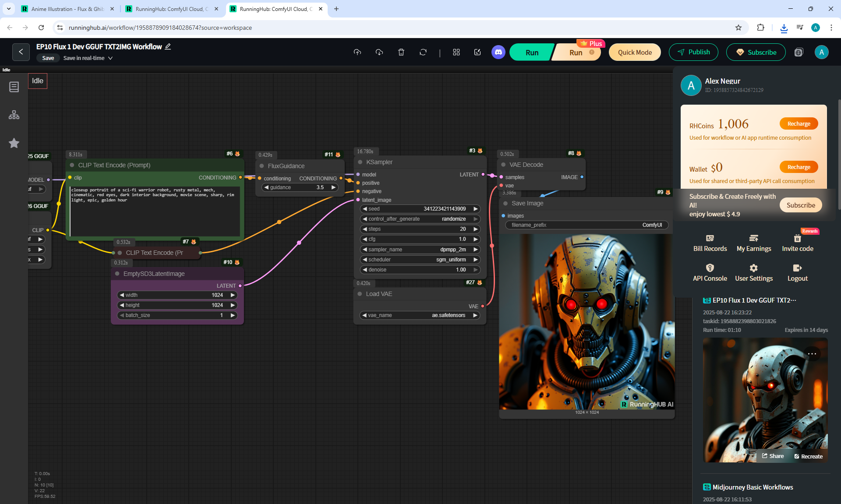This screenshot has height=504, width=841.
Task: Open the node tree sidebar icon
Action: (x=14, y=115)
